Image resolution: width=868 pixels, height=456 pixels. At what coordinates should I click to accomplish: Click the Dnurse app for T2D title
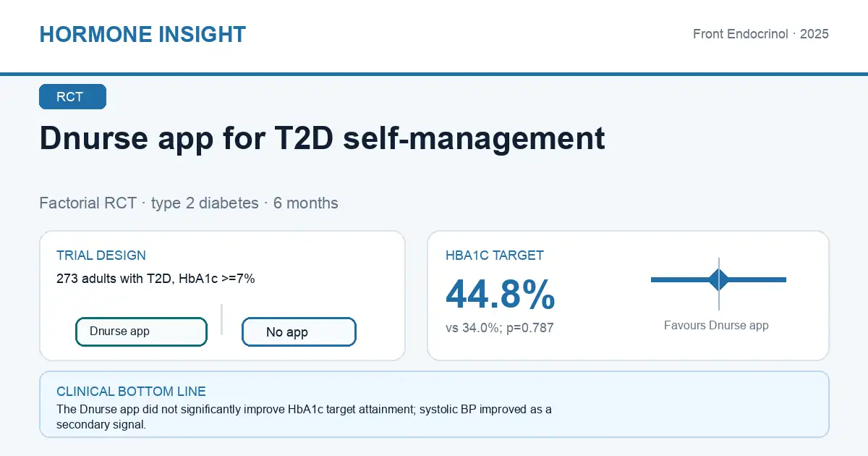click(x=322, y=138)
